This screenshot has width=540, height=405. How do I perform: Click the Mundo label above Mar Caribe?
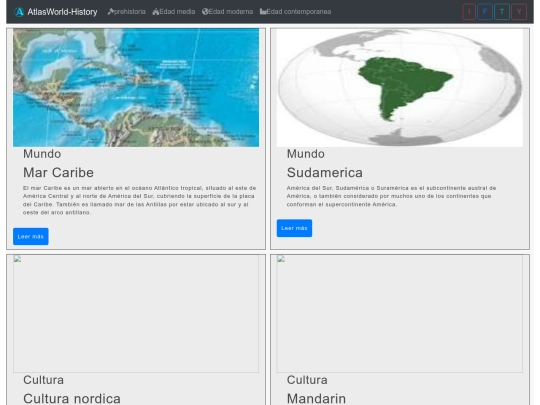click(x=42, y=154)
